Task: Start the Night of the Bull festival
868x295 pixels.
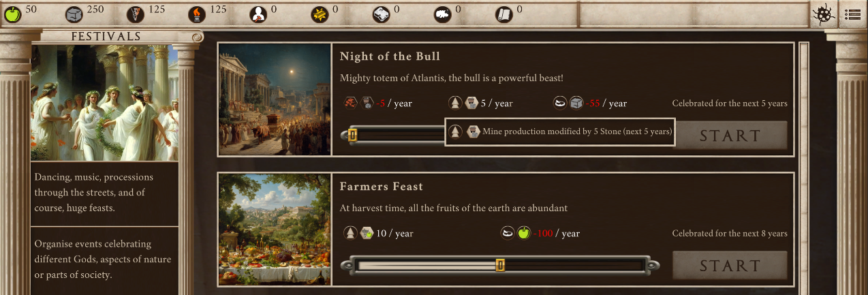Action: coord(730,136)
